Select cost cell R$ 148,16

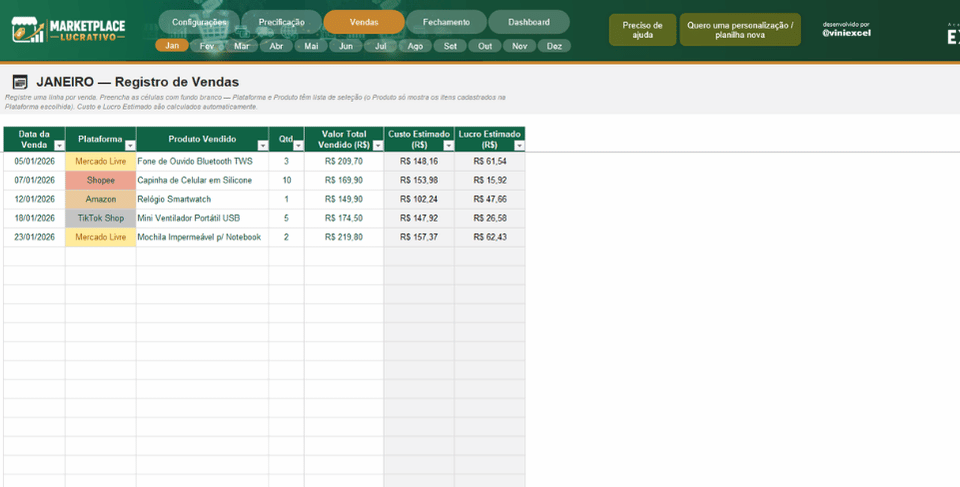[x=419, y=162]
